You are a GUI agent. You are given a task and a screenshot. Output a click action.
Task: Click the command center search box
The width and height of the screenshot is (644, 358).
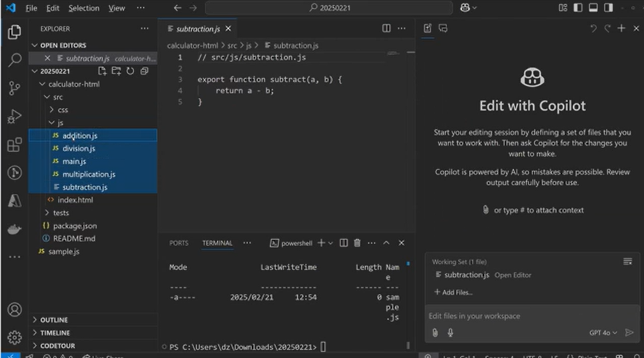click(329, 8)
